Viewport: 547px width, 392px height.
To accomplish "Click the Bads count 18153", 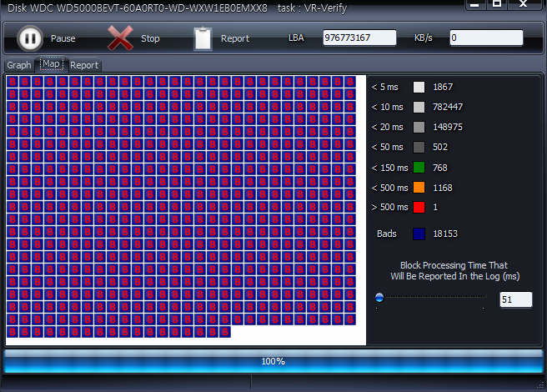I will click(x=445, y=234).
